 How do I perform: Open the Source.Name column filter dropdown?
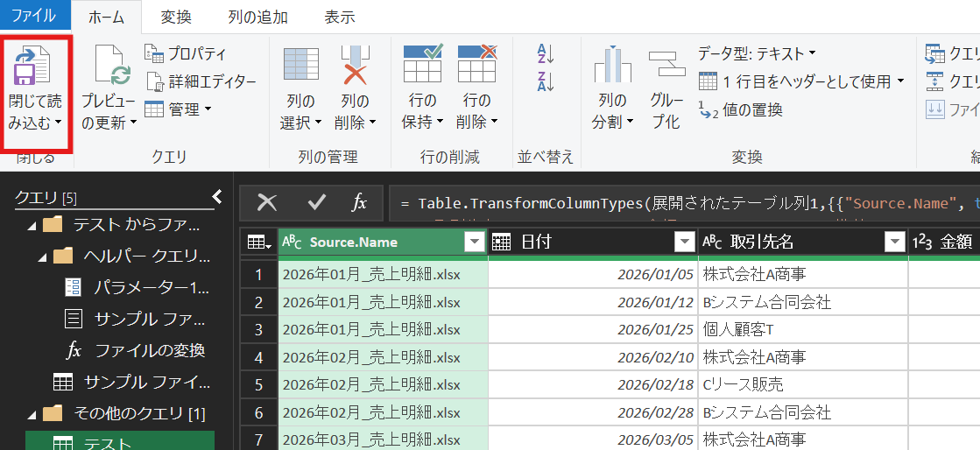474,243
